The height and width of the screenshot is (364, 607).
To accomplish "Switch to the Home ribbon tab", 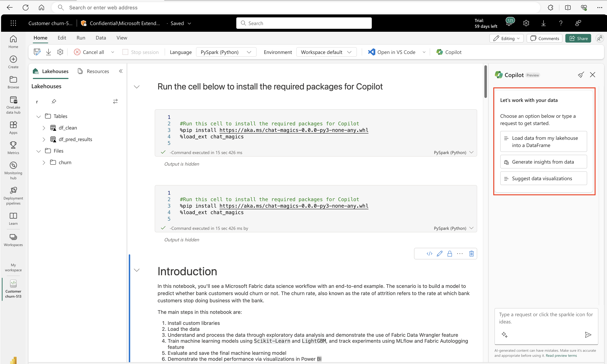I will point(40,38).
